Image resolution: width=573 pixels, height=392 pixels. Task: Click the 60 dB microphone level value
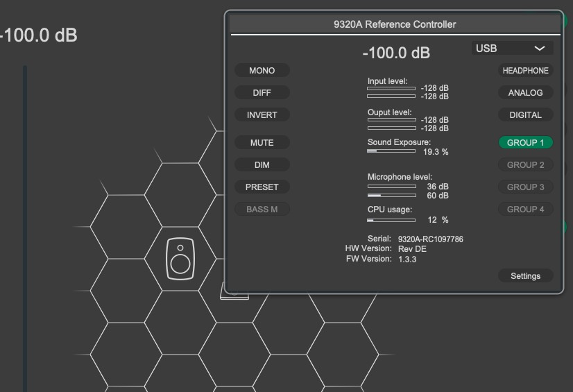(438, 196)
